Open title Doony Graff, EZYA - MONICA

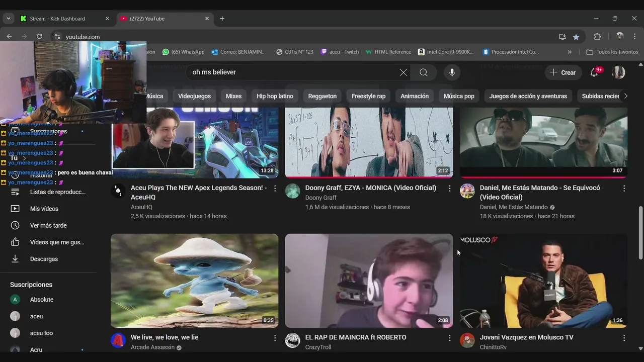coord(370,188)
